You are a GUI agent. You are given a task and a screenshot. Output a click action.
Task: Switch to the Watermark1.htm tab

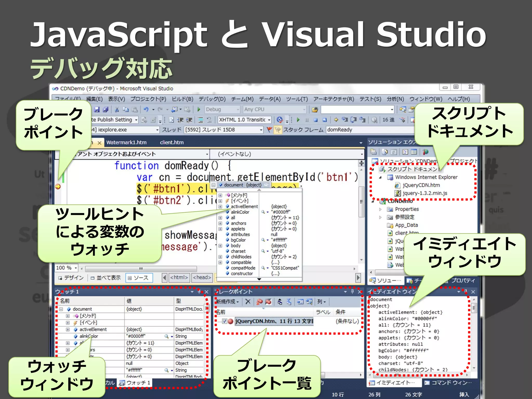click(x=126, y=142)
